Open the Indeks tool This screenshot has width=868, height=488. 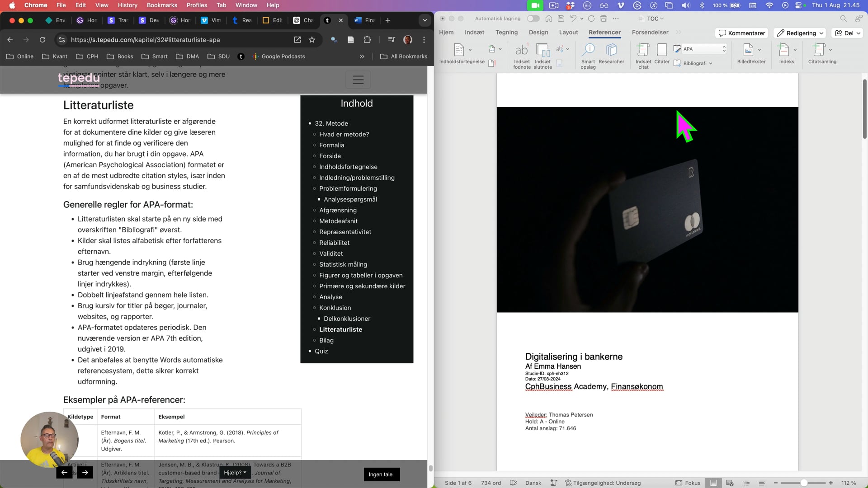[x=787, y=53]
